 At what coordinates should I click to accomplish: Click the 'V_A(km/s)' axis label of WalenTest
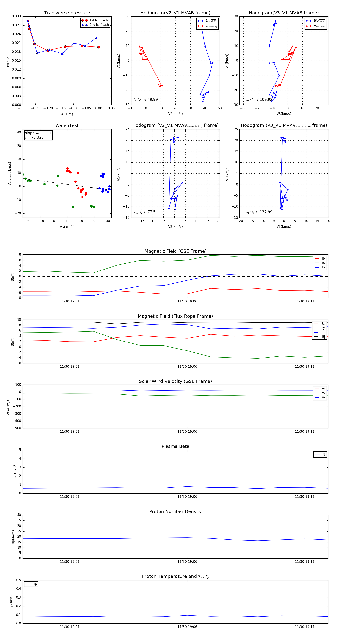click(x=67, y=227)
